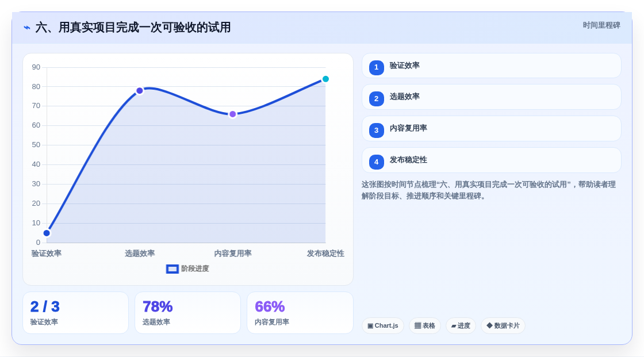Image resolution: width=644 pixels, height=357 pixels.
Task: Click the number 1 badge for 验证效率
Action: click(x=376, y=67)
